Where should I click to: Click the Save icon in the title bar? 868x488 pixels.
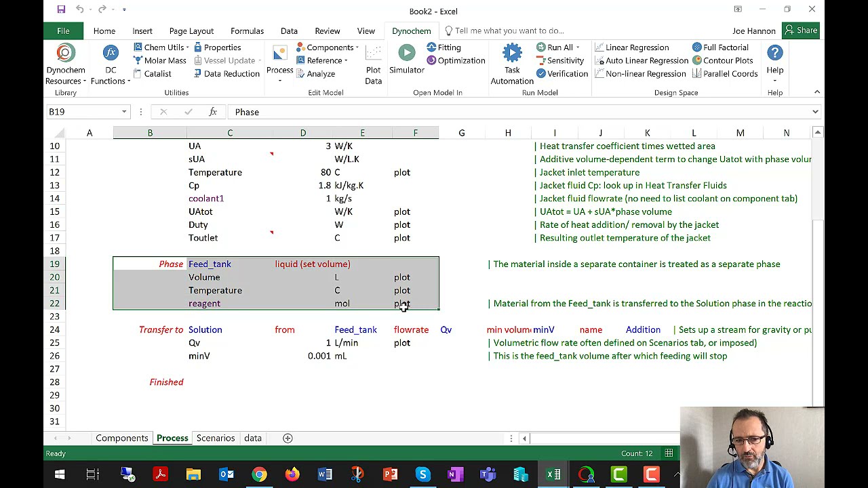[x=61, y=9]
